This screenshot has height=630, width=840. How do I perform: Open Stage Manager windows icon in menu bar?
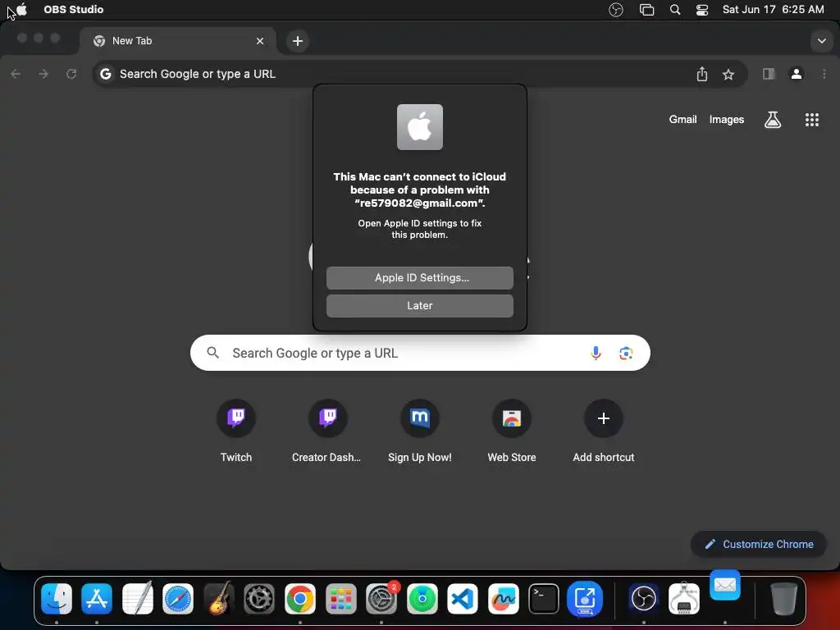[646, 10]
